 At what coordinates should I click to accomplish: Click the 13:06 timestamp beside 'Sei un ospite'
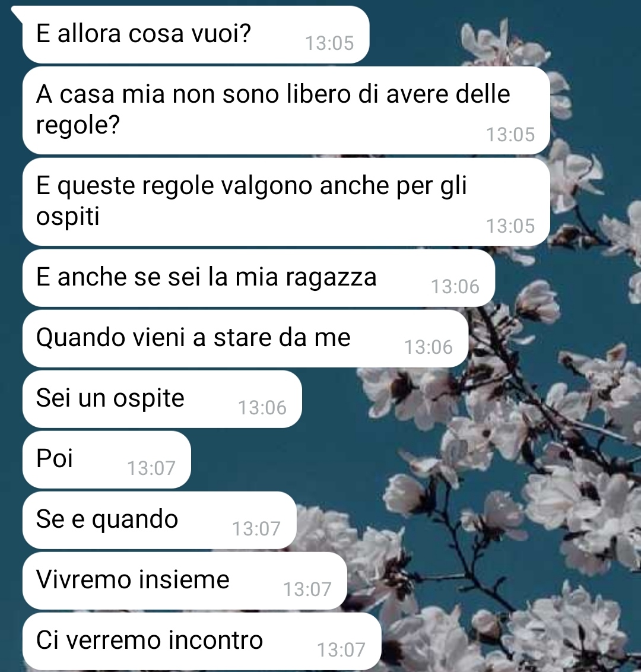tap(262, 408)
